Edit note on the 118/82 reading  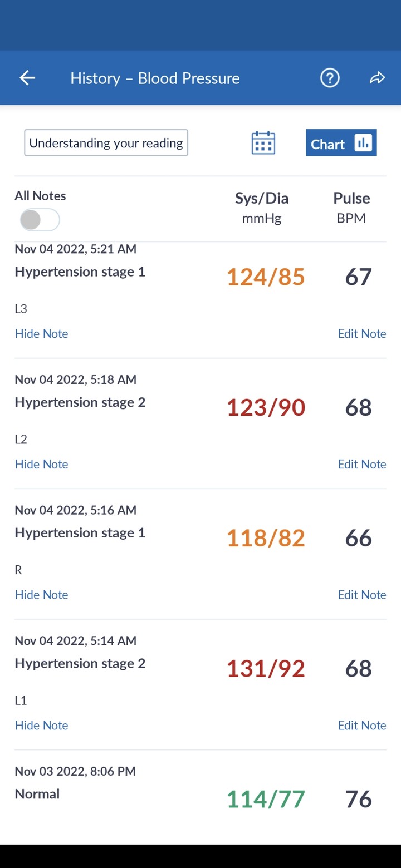click(x=362, y=595)
